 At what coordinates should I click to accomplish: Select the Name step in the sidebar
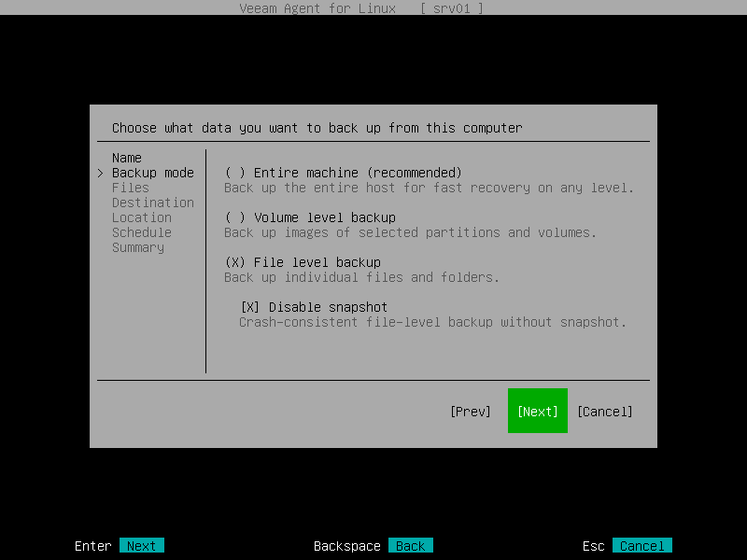coord(126,158)
